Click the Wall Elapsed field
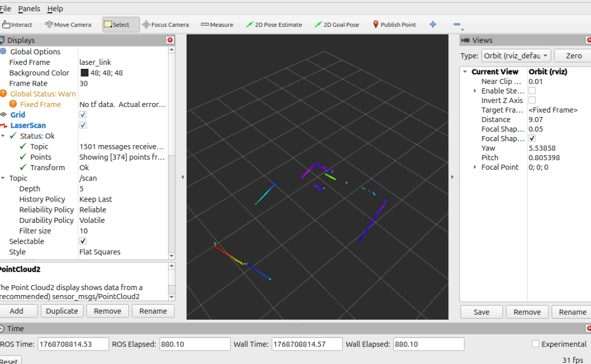Screen dimensions: 591x364 pos(429,344)
